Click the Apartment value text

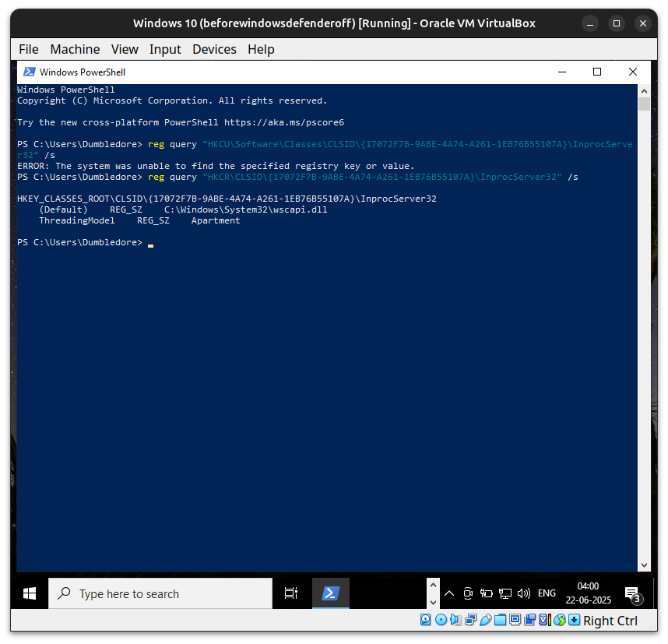pos(216,221)
